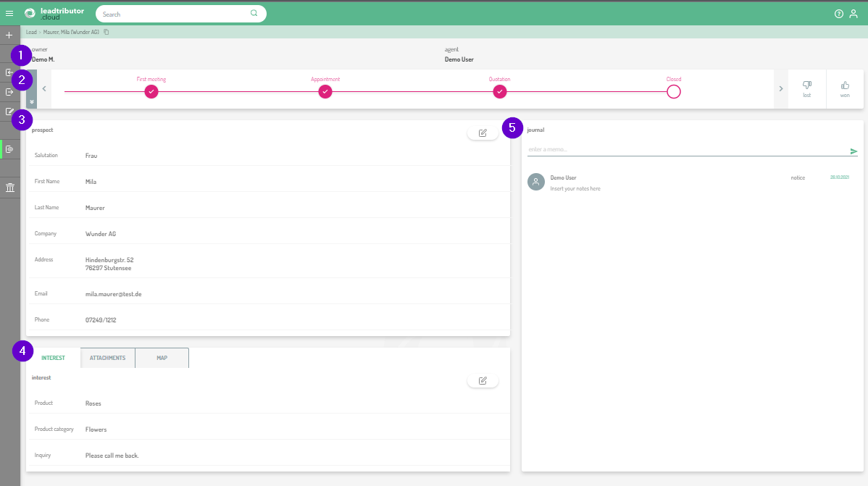Copy the lead name from the breadcrumb

(107, 32)
